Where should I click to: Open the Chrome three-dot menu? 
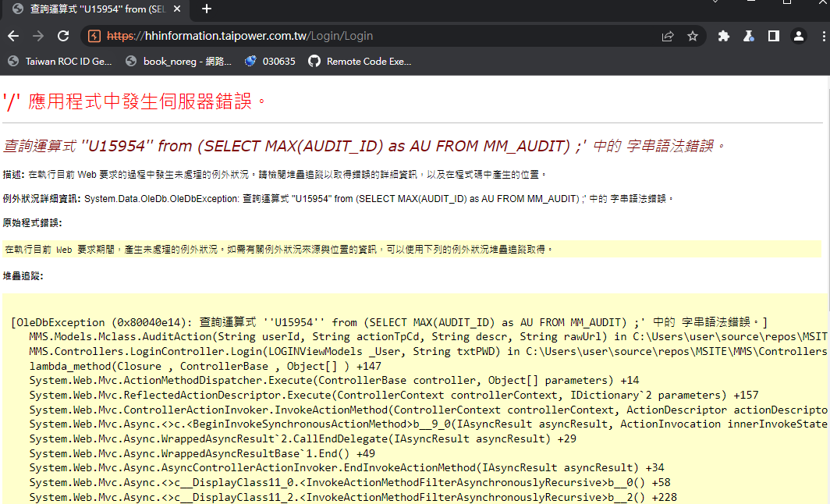(x=824, y=36)
